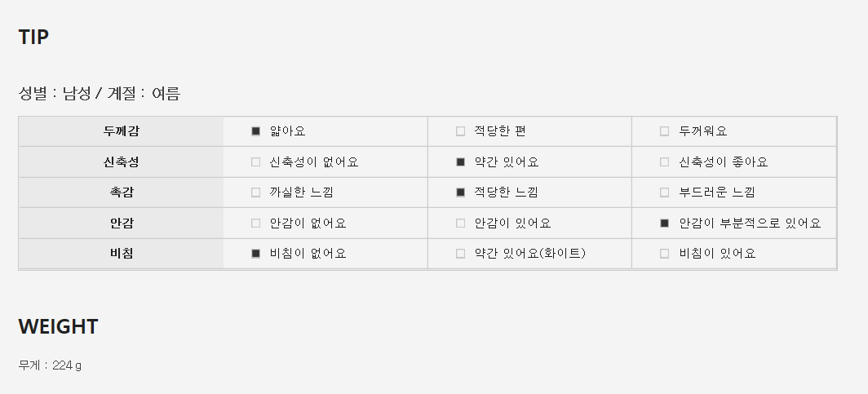The width and height of the screenshot is (868, 394).
Task: Click the WEIGHT section heading
Action: [x=58, y=326]
